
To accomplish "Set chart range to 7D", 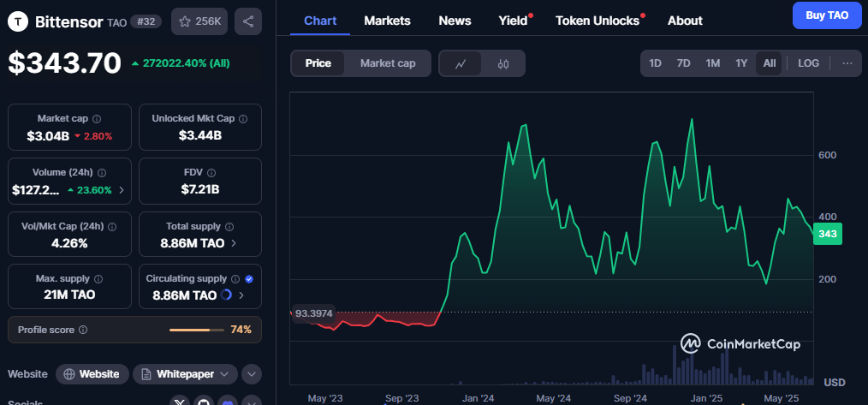I will point(684,63).
